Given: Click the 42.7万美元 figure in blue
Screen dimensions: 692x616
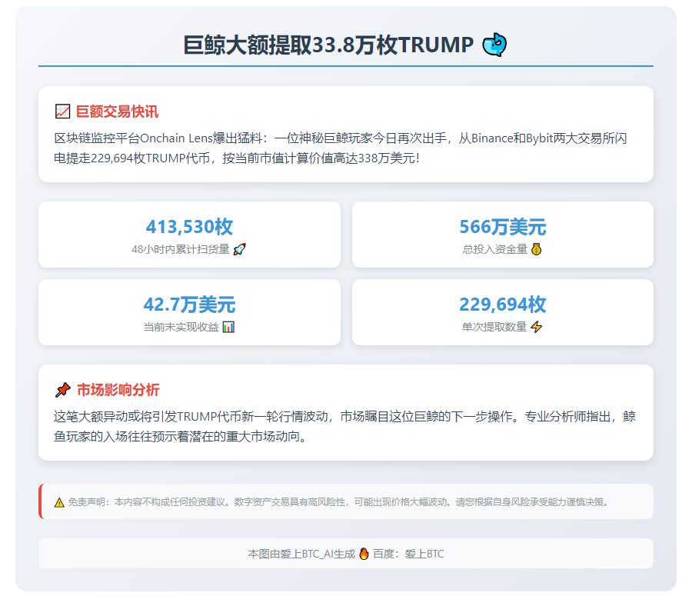Looking at the screenshot, I should (x=189, y=305).
